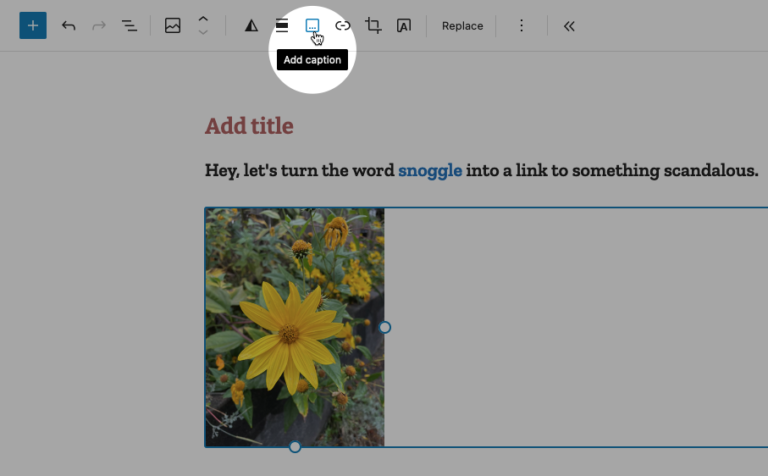Click the snoggle link in paragraph
The height and width of the screenshot is (476, 768).
point(430,170)
